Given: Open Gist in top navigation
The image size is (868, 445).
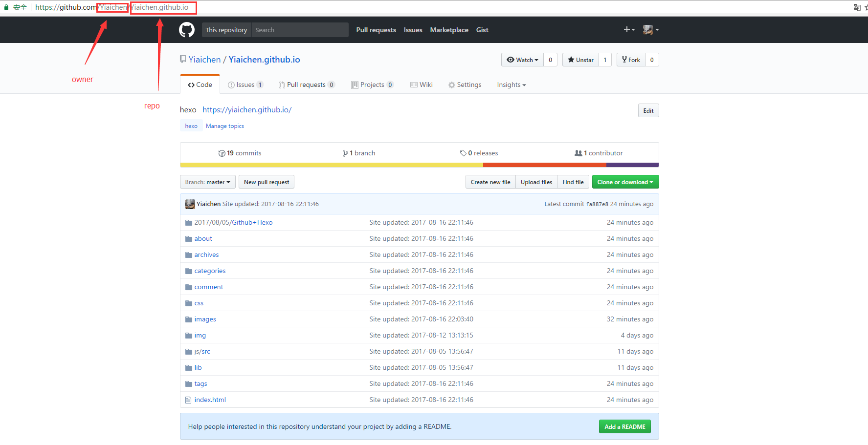Looking at the screenshot, I should (482, 30).
